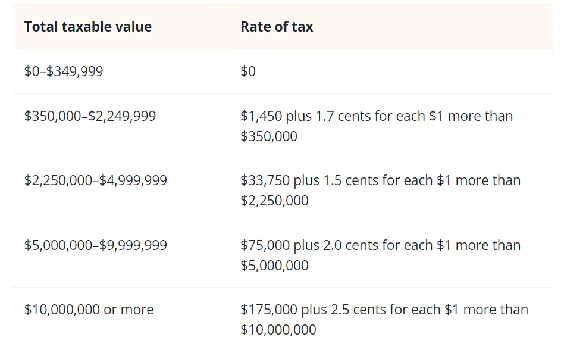Click the 'Rate of tax' column header
The width and height of the screenshot is (566, 362).
tap(277, 27)
